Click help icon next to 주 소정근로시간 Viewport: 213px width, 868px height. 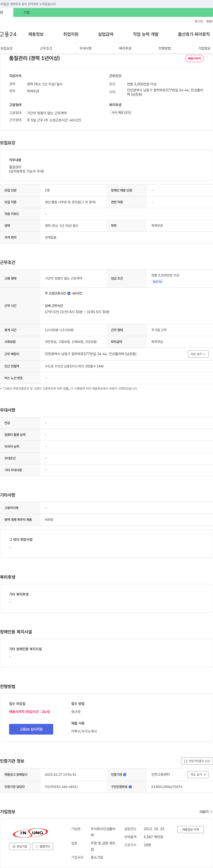click(69, 293)
